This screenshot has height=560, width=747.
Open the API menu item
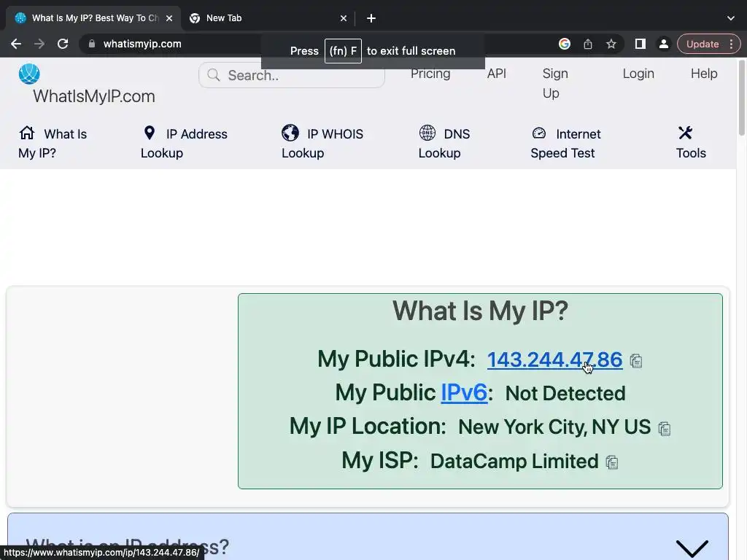point(496,74)
